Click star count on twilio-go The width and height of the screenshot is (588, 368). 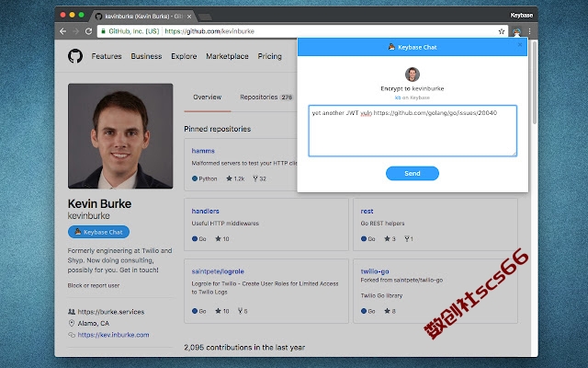[x=390, y=311]
